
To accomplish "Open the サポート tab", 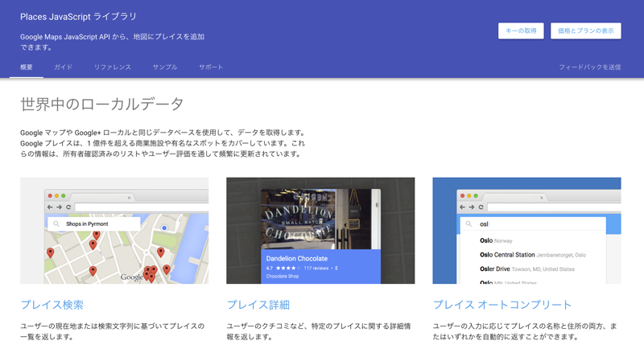I will coord(211,67).
